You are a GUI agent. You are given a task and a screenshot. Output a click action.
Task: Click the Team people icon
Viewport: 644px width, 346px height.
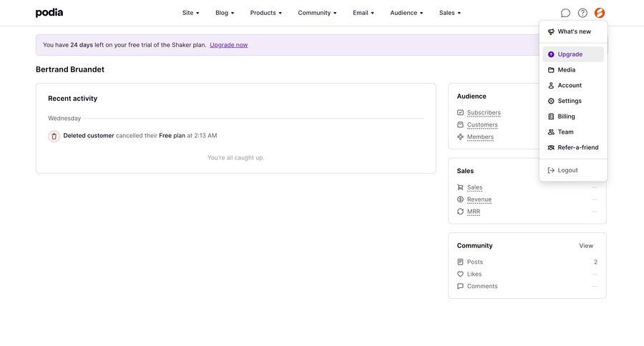(x=551, y=132)
